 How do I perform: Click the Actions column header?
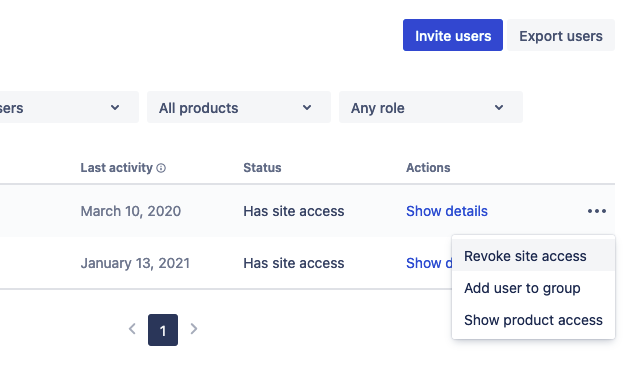pos(428,168)
